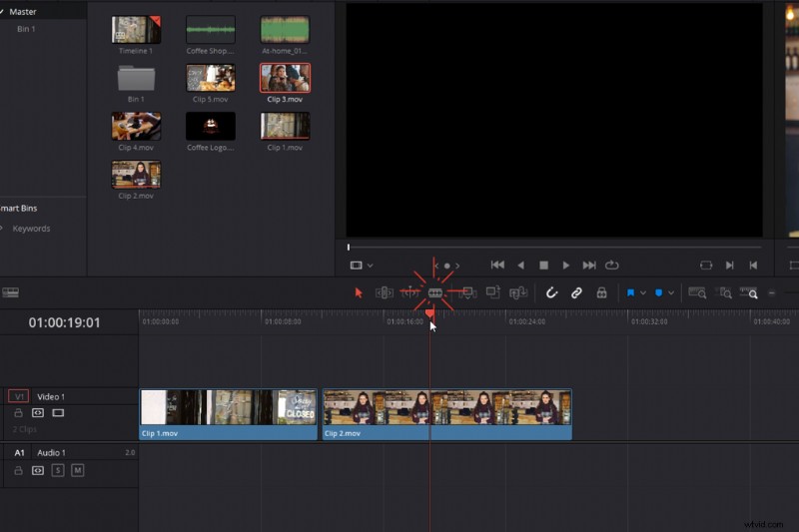The image size is (799, 532).
Task: Toggle Linked Selection chain icon
Action: (576, 292)
